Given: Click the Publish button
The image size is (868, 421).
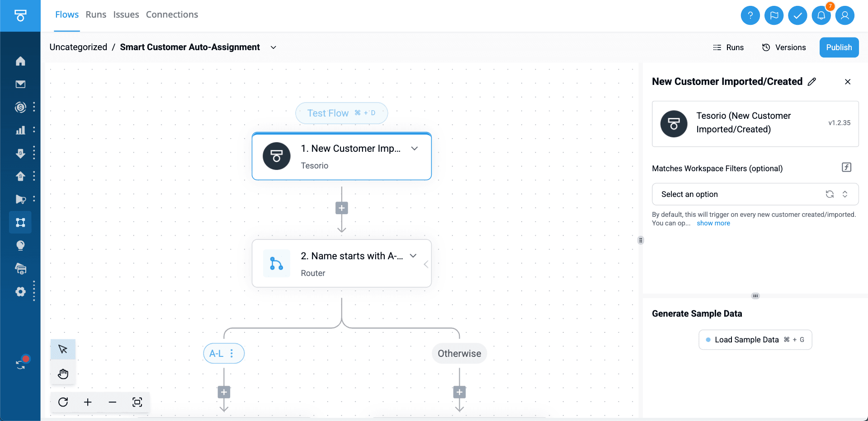Looking at the screenshot, I should [x=839, y=47].
